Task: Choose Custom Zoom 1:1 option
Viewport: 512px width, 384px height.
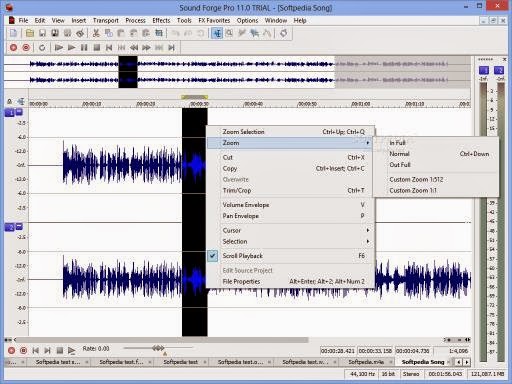Action: (x=413, y=191)
